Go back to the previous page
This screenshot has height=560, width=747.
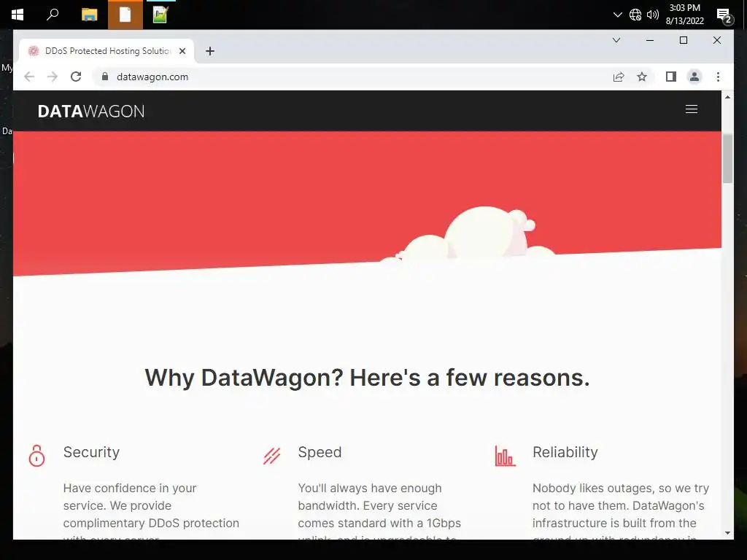coord(29,77)
